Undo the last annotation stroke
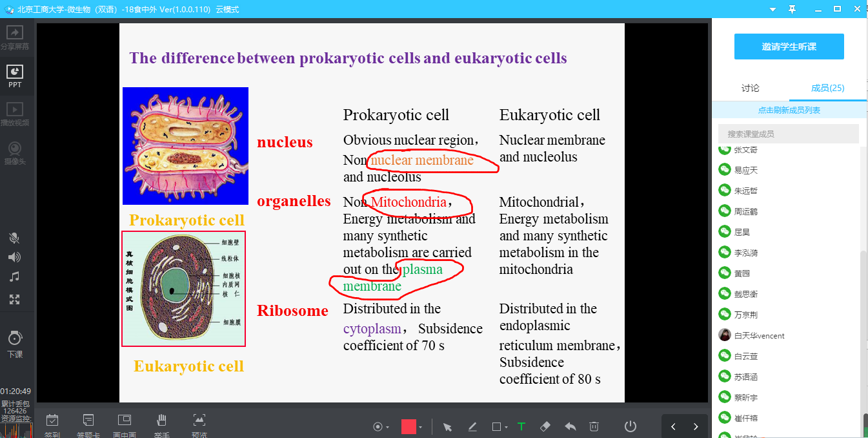Viewport: 868px width, 438px height. point(570,426)
